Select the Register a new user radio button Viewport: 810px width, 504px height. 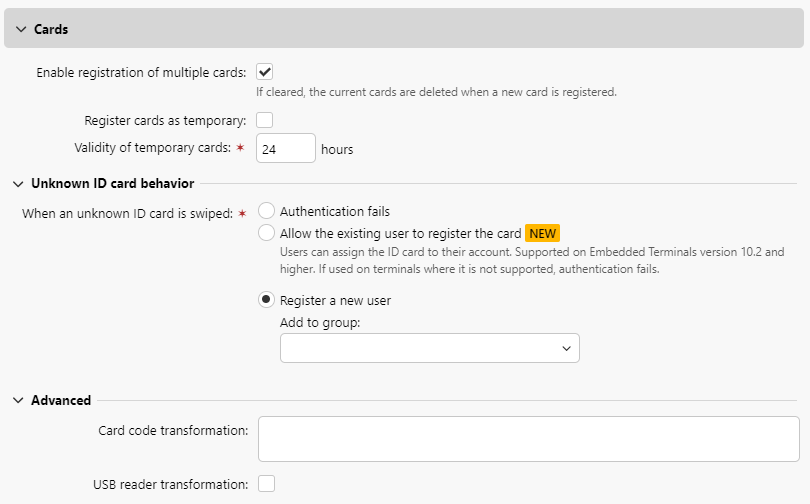[267, 300]
